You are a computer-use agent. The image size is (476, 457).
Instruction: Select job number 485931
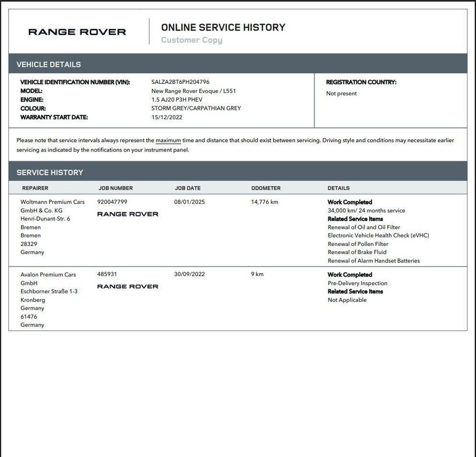[x=107, y=274]
